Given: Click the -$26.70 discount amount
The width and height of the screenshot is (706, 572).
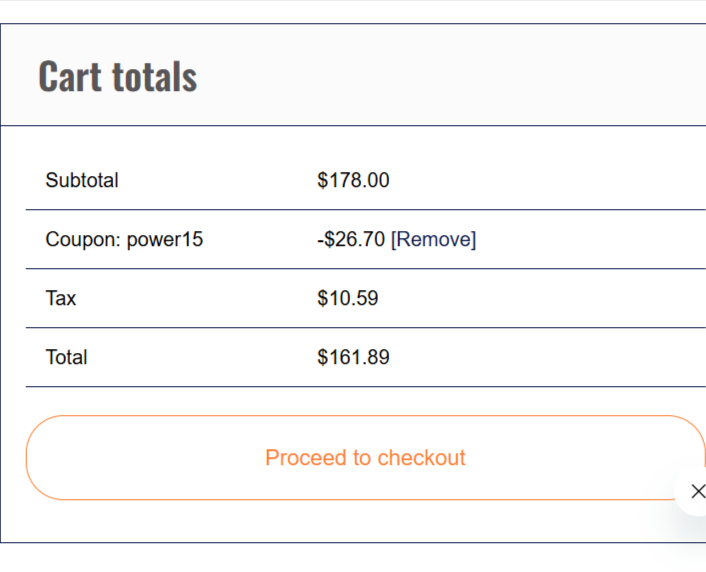Looking at the screenshot, I should [x=351, y=240].
